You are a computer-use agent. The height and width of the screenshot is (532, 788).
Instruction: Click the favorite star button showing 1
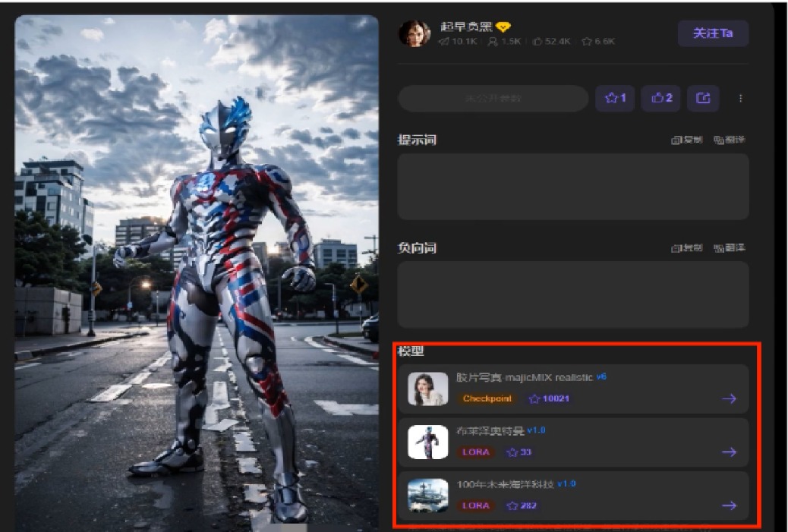tap(615, 98)
